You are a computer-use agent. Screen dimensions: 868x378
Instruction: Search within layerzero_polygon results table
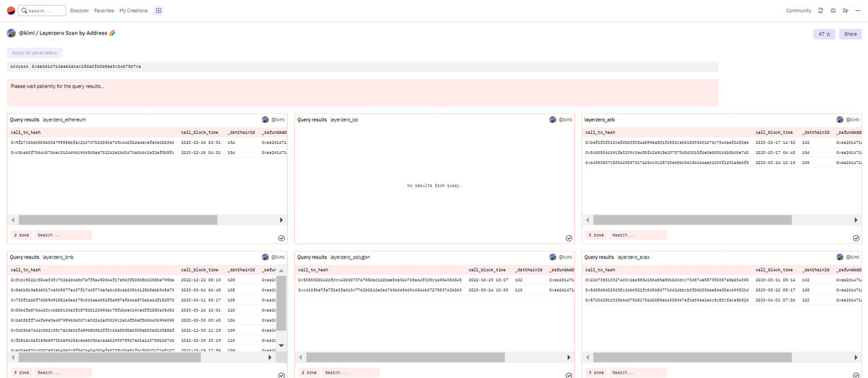click(352, 372)
